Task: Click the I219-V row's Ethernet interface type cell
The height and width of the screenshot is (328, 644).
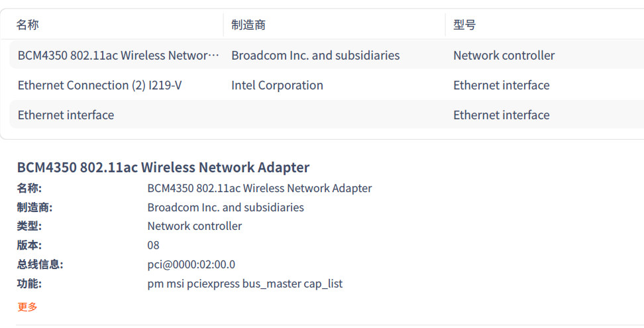Action: click(x=501, y=85)
